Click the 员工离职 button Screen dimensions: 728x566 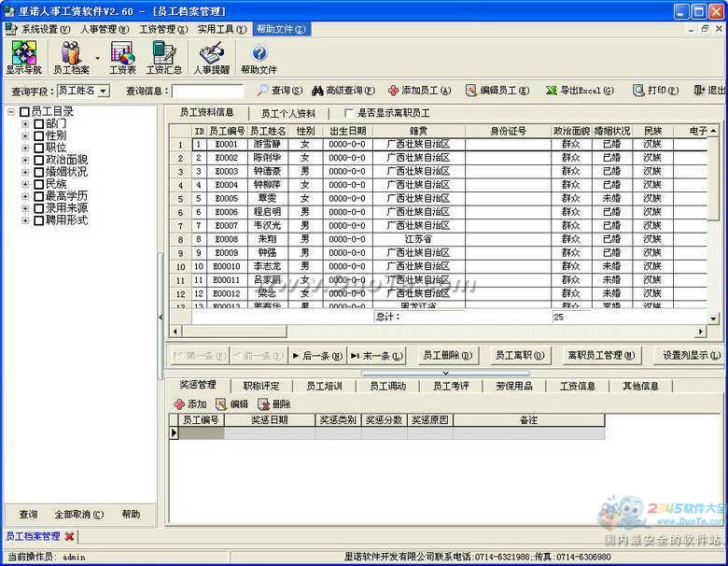coord(520,356)
